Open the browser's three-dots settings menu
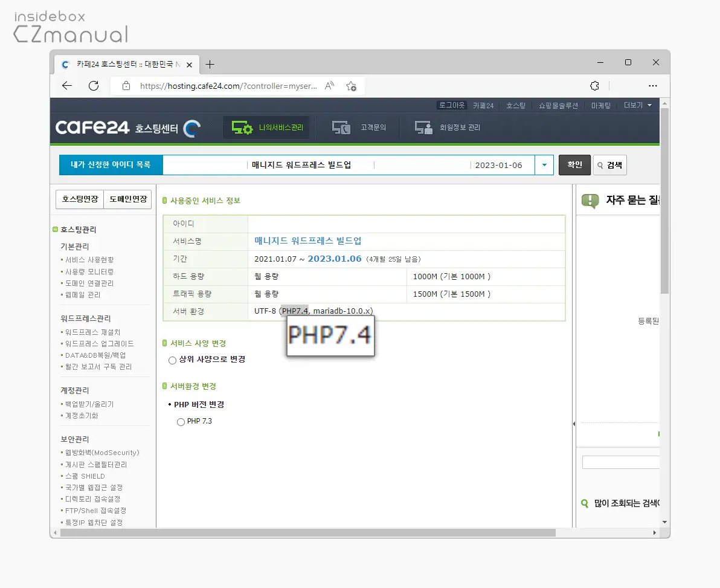720x588 pixels. (x=652, y=86)
